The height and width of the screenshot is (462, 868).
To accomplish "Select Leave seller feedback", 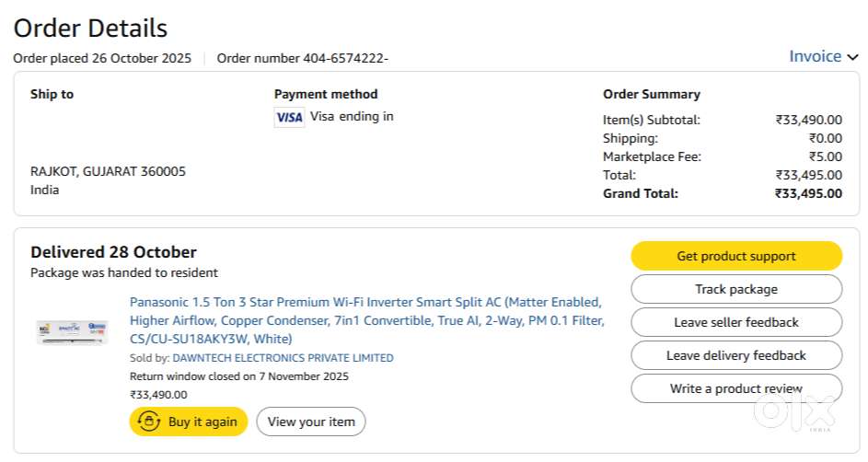I will coord(735,322).
